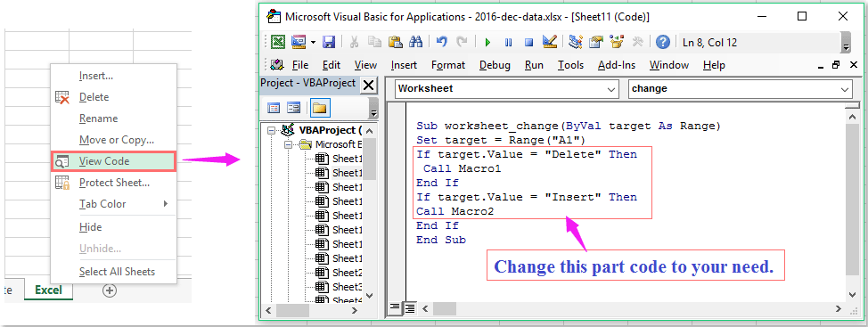Open the Add-Ins menu

[616, 65]
